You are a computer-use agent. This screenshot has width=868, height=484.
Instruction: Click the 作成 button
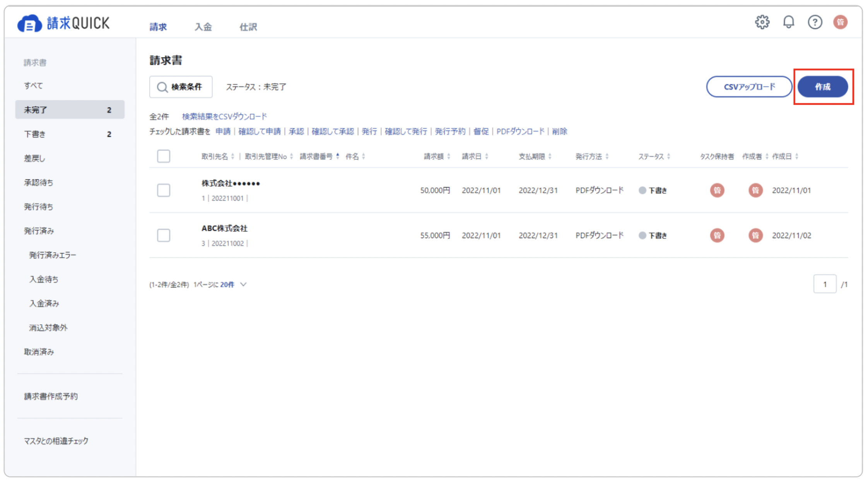click(822, 87)
